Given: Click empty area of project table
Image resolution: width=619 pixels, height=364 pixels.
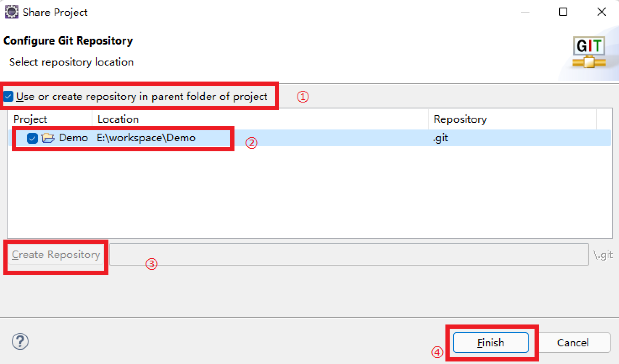Looking at the screenshot, I should click(x=294, y=193).
